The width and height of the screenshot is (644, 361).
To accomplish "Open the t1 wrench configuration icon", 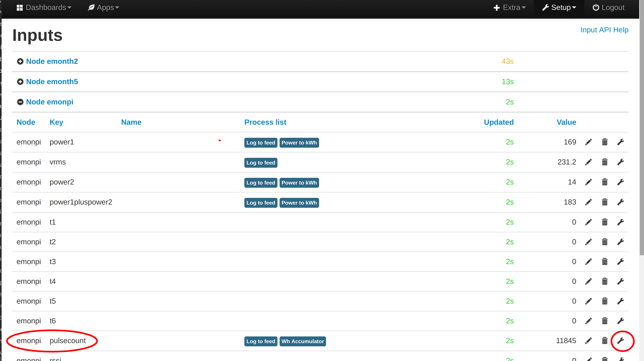I will tap(621, 222).
